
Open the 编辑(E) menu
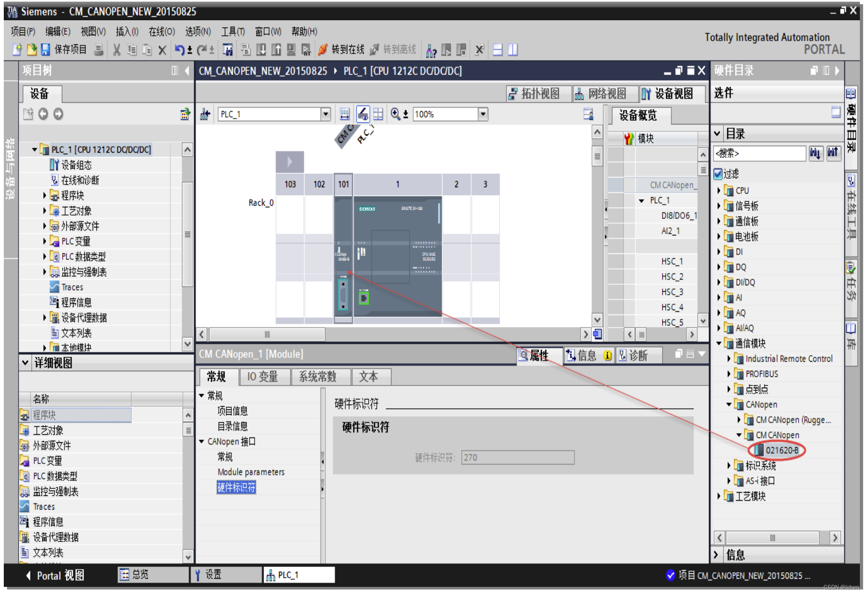click(57, 31)
